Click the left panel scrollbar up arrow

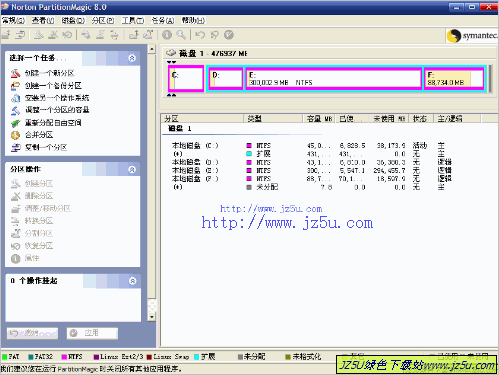coord(152,49)
